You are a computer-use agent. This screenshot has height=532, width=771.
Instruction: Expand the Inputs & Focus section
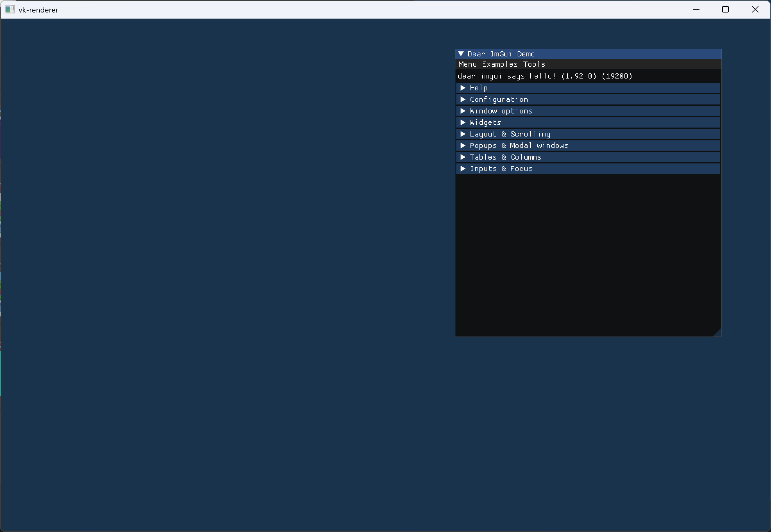(x=588, y=169)
